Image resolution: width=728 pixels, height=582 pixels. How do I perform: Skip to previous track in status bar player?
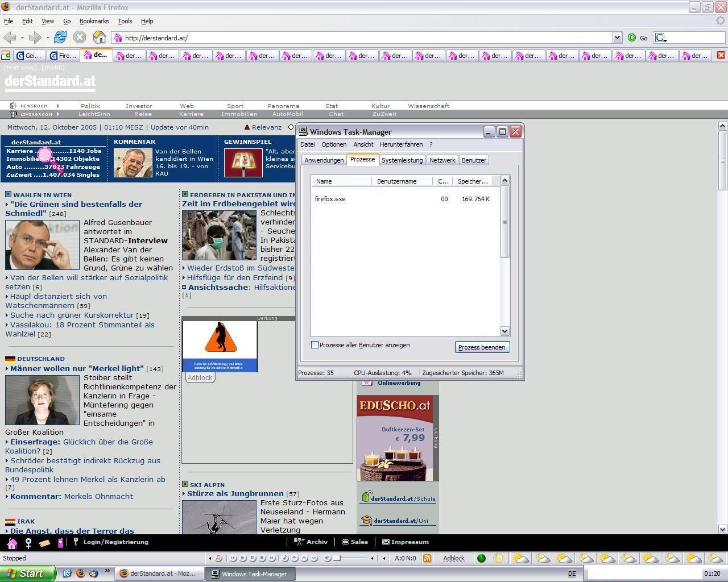click(233, 558)
